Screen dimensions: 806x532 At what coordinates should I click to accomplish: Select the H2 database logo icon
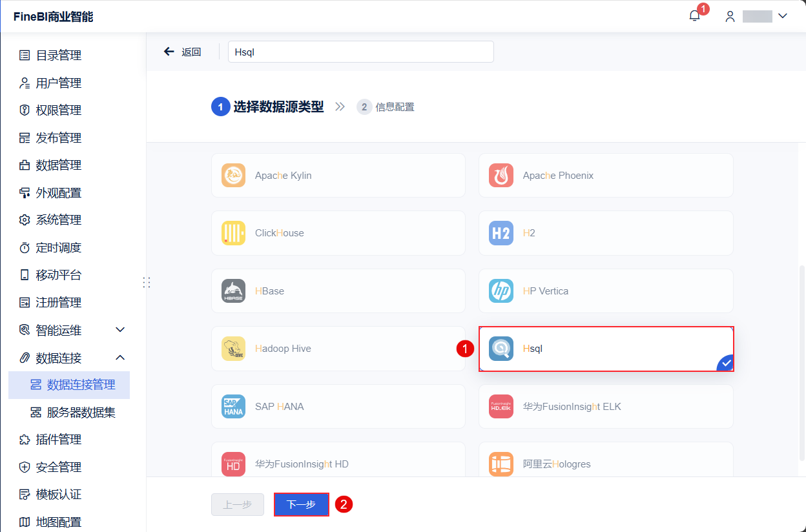[x=501, y=233]
